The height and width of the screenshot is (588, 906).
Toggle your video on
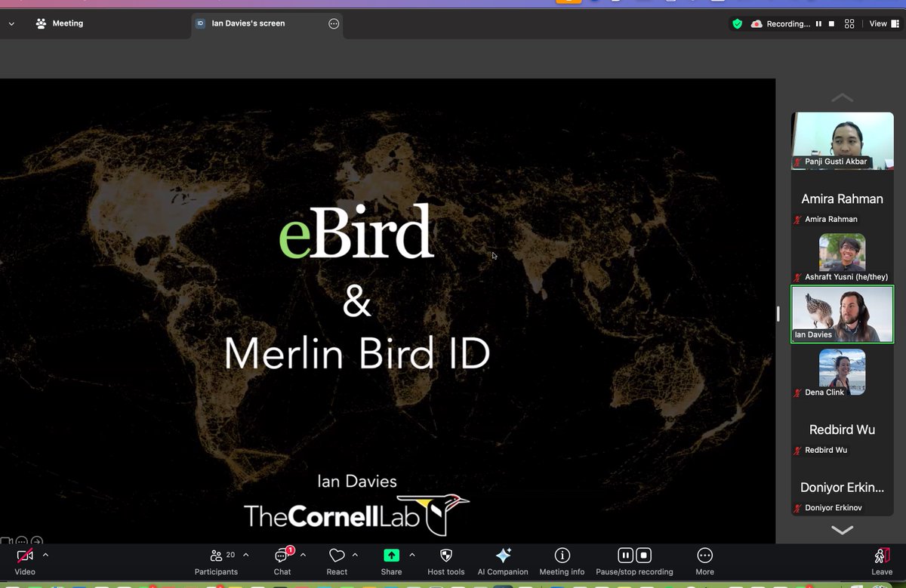(x=25, y=555)
